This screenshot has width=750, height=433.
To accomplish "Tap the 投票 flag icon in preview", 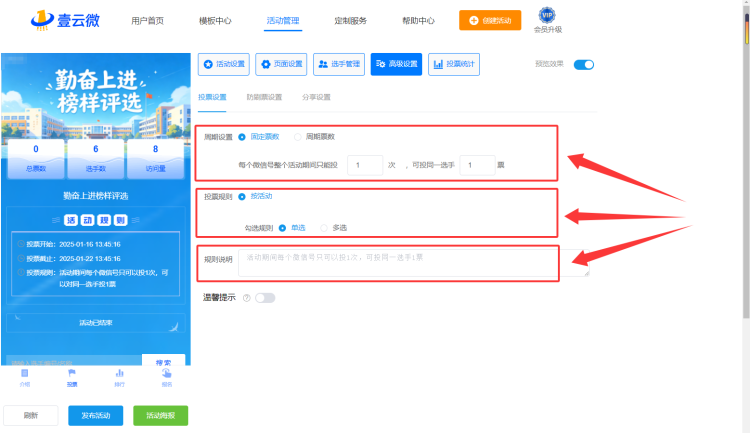I will (x=72, y=373).
